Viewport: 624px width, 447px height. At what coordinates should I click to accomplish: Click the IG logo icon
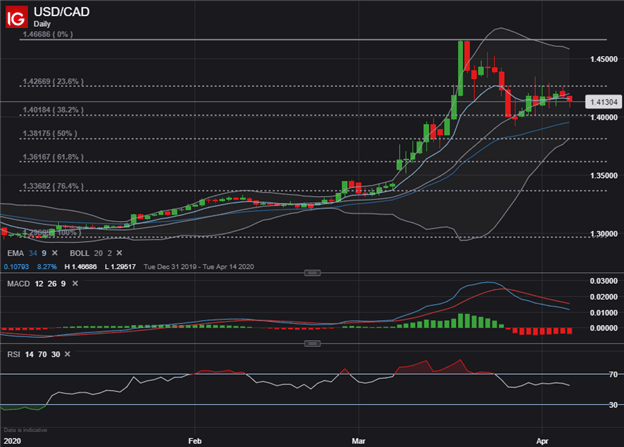point(16,17)
